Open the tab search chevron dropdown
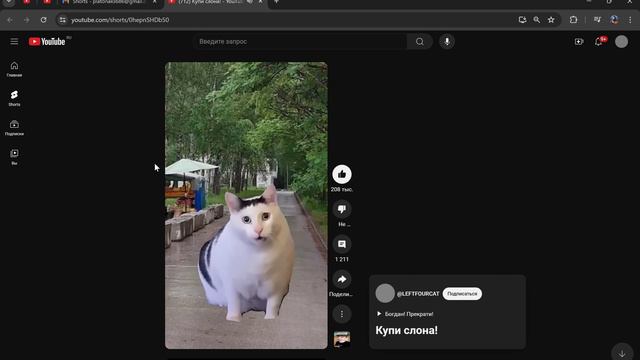The width and height of the screenshot is (640, 360). click(x=9, y=2)
